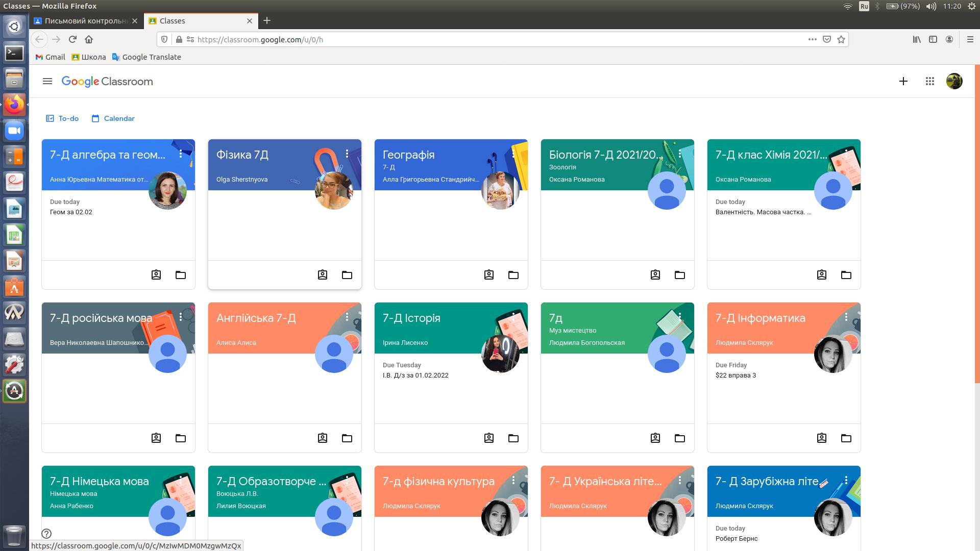Open the Google apps grid icon
This screenshot has width=980, height=551.
pos(929,81)
